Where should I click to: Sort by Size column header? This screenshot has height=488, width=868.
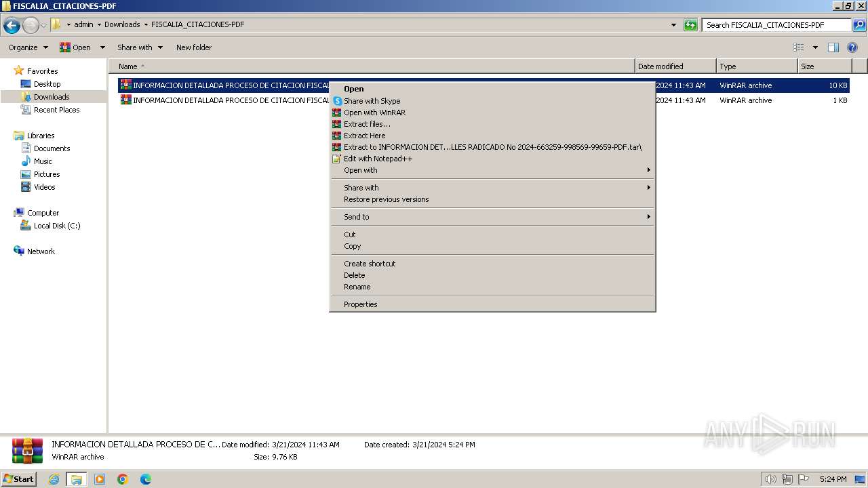point(825,66)
